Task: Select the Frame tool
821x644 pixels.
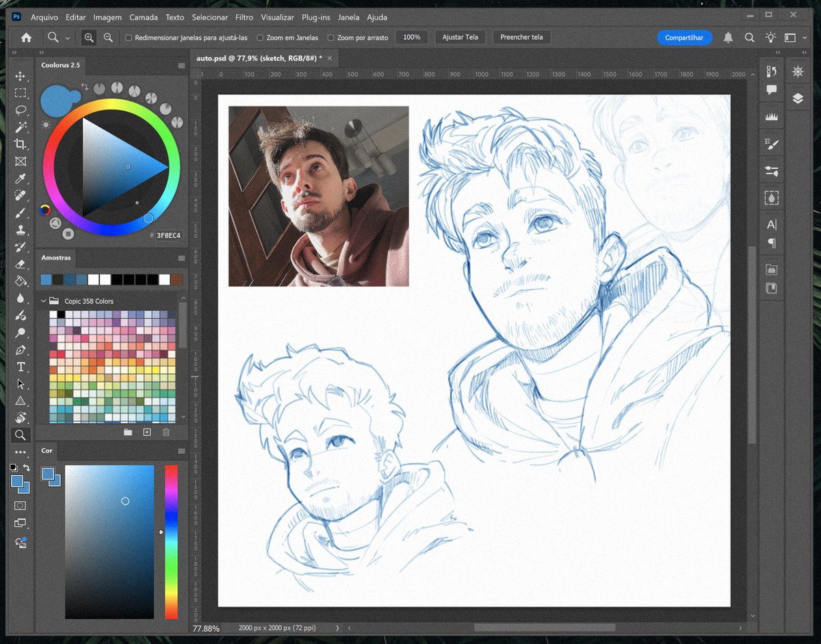Action: [x=21, y=161]
